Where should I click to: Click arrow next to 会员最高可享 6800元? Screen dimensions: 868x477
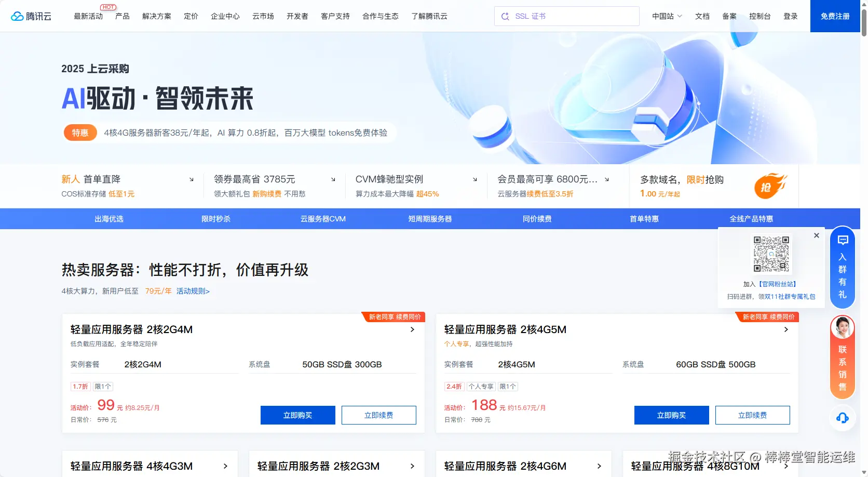coord(607,179)
